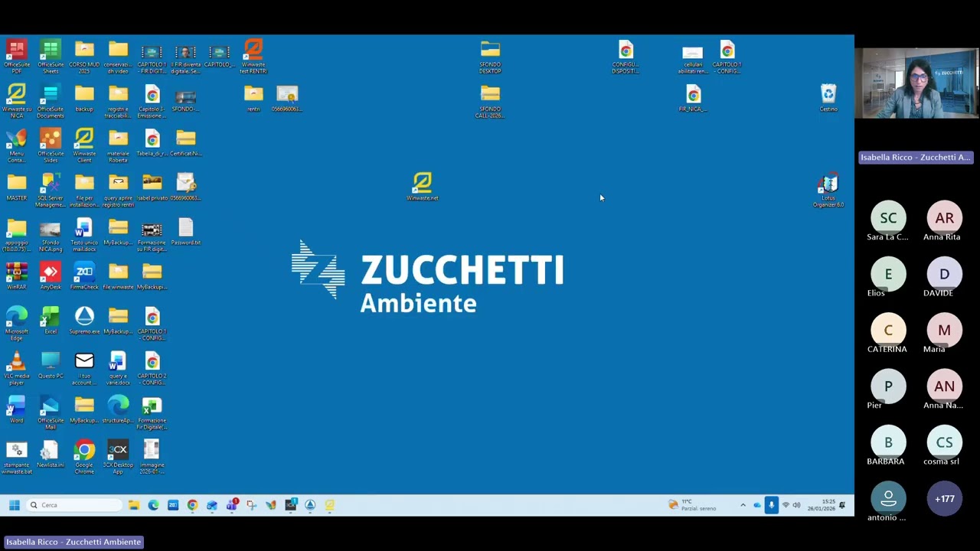
Task: Open the Password.txt file
Action: [186, 232]
